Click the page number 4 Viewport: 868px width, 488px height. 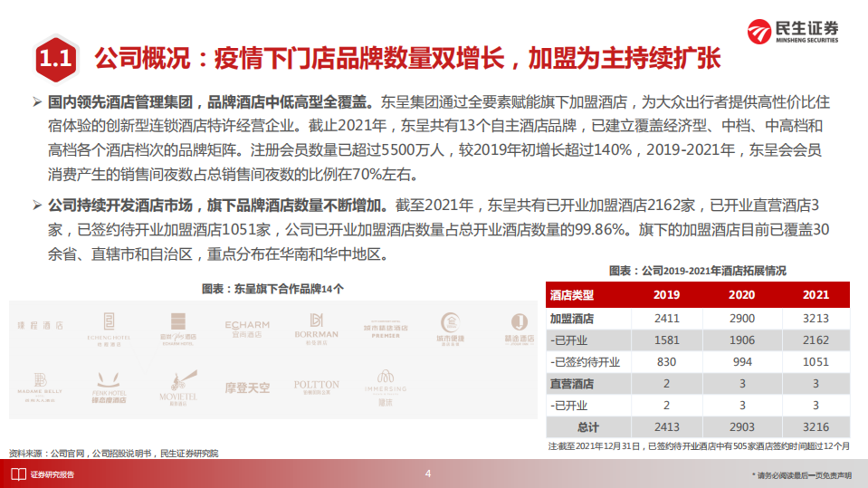(x=428, y=474)
